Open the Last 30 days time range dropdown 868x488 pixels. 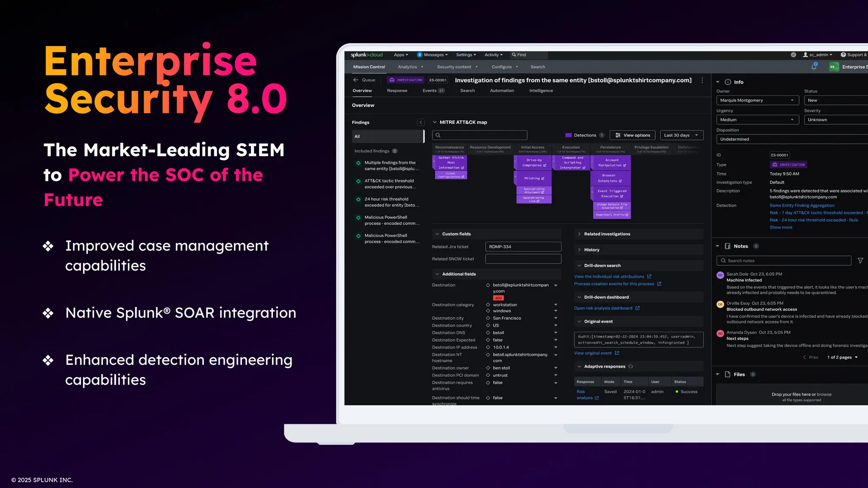click(682, 135)
